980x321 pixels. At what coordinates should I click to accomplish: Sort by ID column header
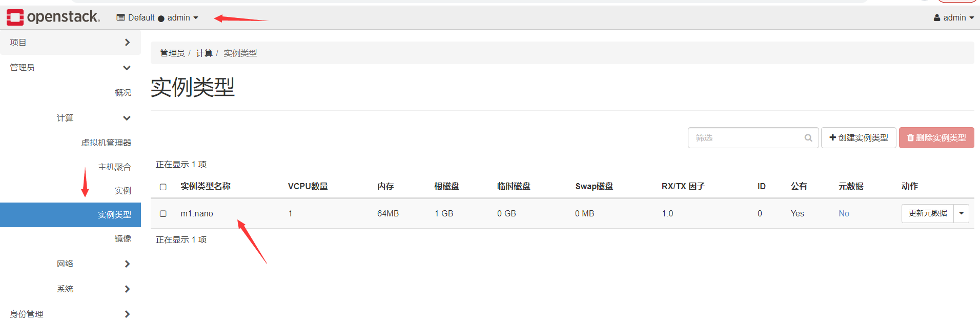[761, 186]
